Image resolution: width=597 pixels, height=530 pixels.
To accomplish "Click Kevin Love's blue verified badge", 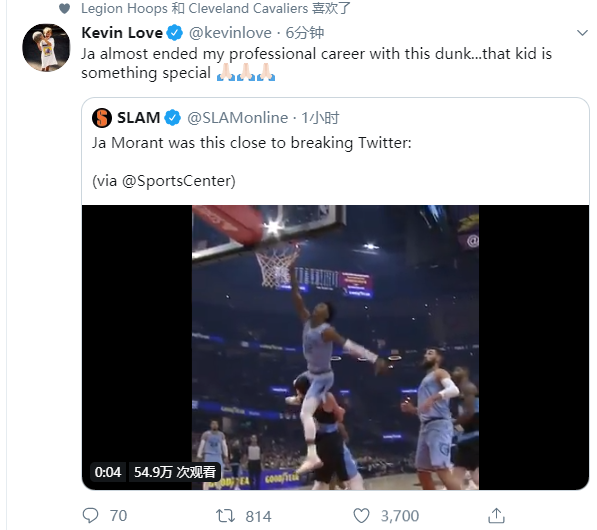I will click(x=175, y=33).
